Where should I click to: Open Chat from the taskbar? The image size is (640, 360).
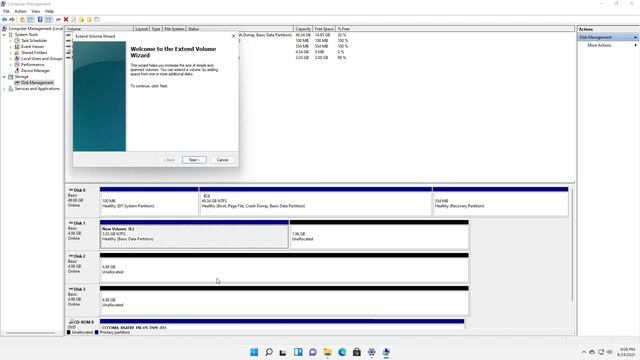point(313,352)
